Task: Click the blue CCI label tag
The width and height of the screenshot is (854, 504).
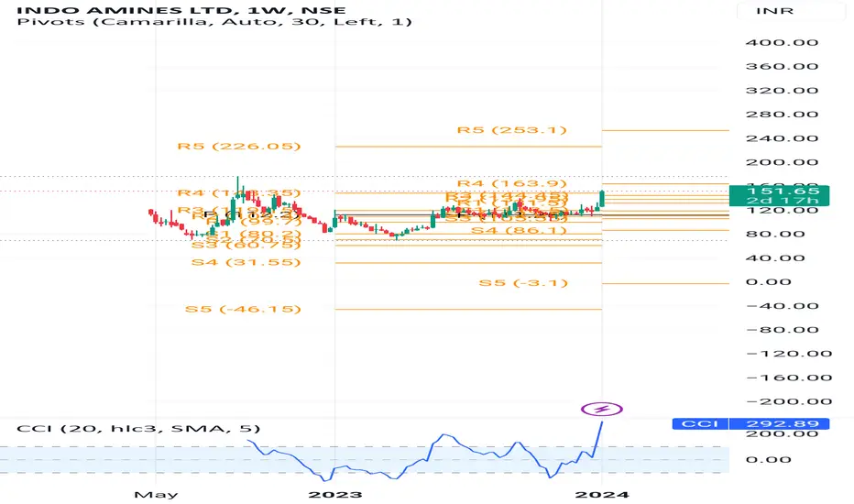Action: tap(700, 424)
